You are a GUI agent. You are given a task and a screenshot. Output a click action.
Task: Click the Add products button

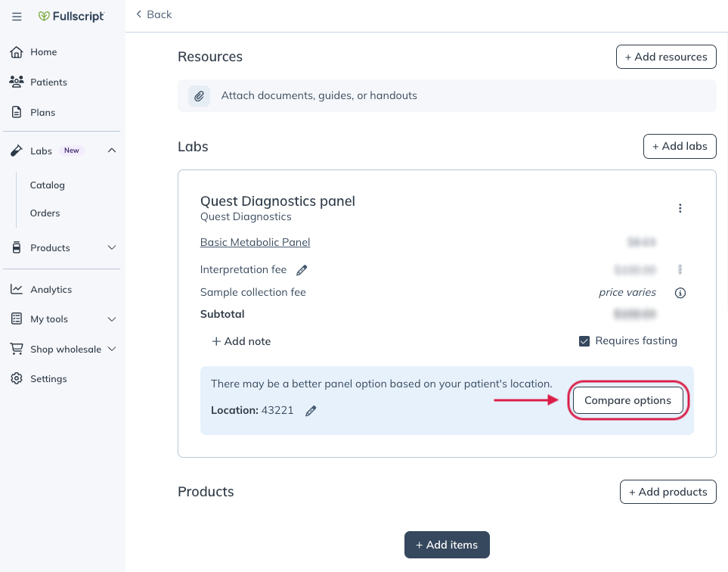pyautogui.click(x=668, y=492)
